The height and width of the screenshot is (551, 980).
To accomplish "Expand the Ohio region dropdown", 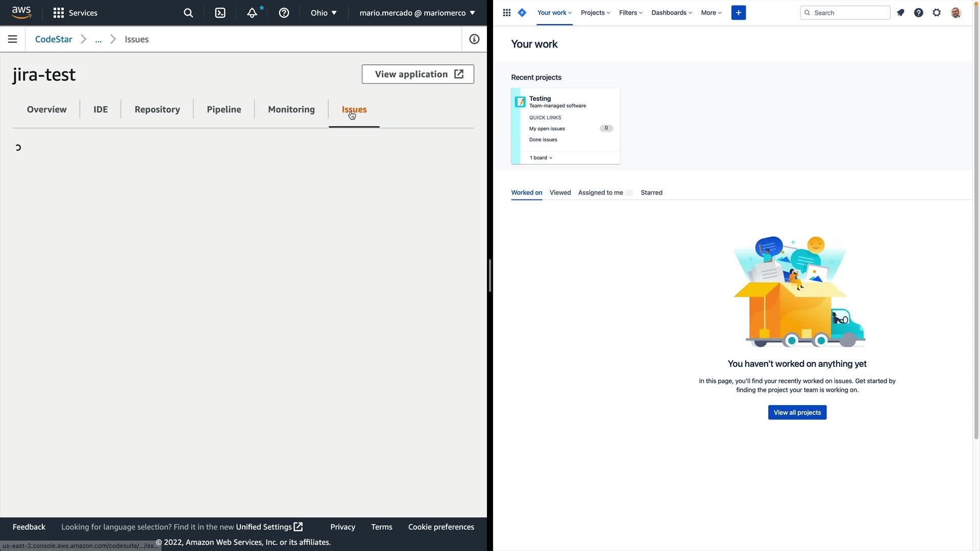I will pyautogui.click(x=324, y=13).
